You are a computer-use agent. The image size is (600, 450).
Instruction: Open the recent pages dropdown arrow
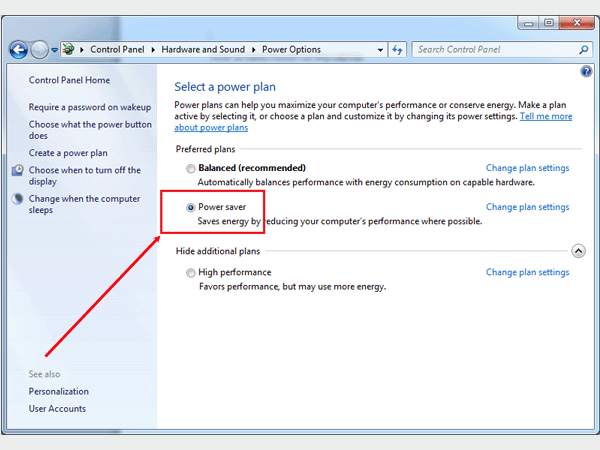point(54,50)
